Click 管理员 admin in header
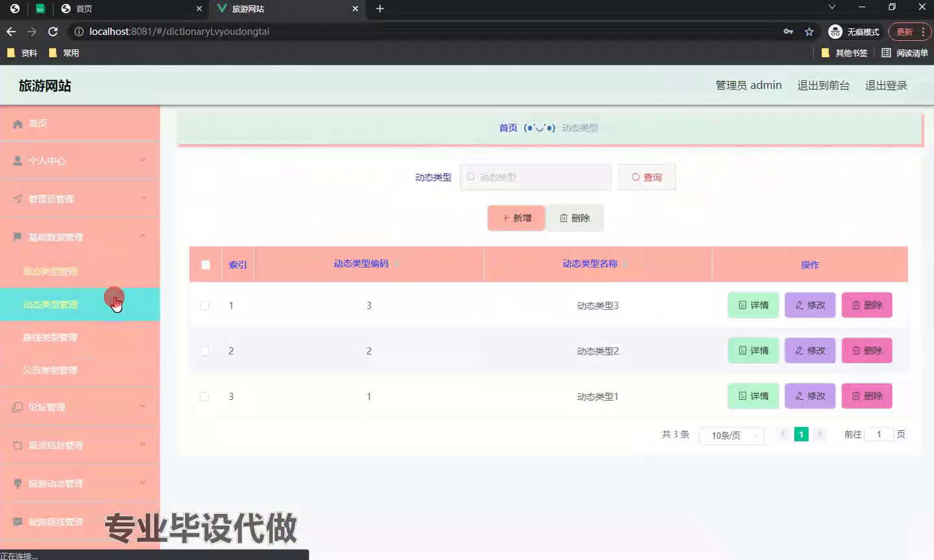The width and height of the screenshot is (934, 560). click(x=748, y=86)
